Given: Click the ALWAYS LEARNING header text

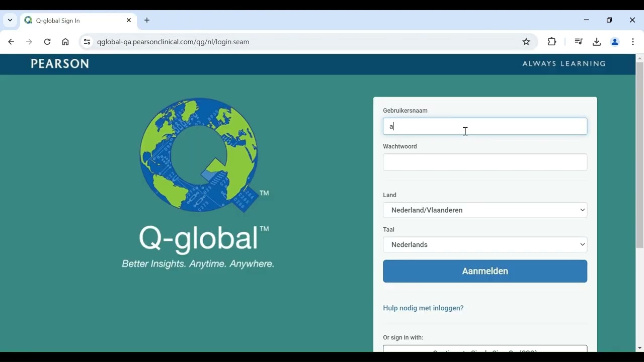Looking at the screenshot, I should click(564, 64).
